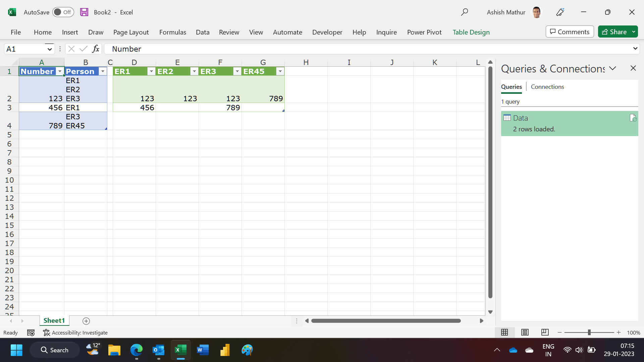Close the Queries & Connections pane
This screenshot has height=362, width=644.
(x=633, y=68)
